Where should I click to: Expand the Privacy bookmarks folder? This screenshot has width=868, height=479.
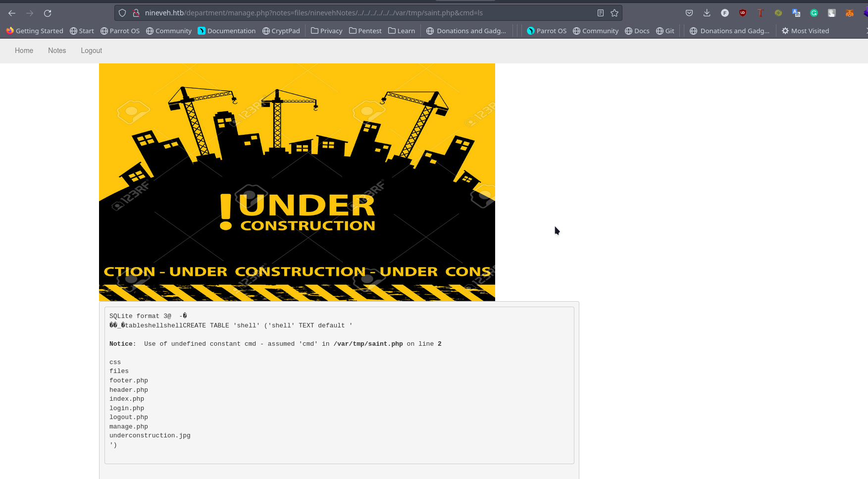click(x=327, y=31)
